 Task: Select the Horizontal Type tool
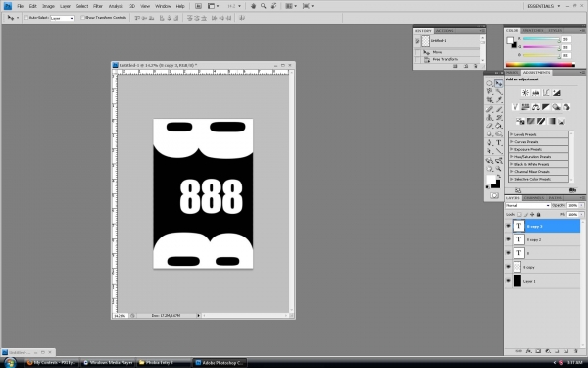click(x=499, y=142)
